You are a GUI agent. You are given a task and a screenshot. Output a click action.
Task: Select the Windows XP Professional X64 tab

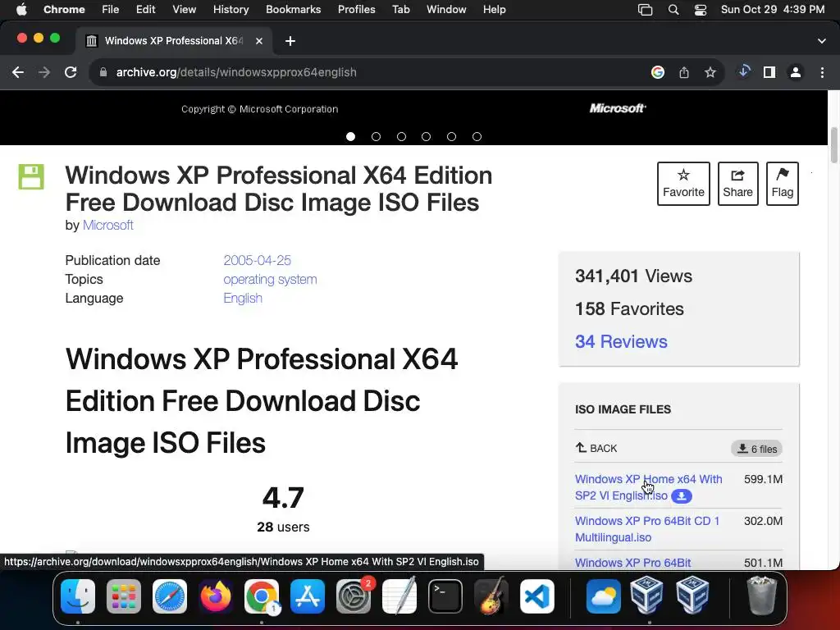point(174,41)
